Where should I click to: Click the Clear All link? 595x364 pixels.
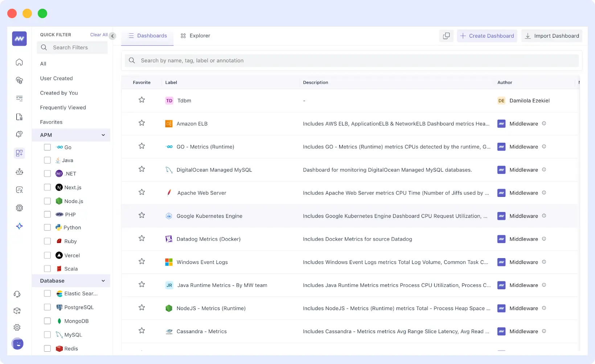(98, 34)
